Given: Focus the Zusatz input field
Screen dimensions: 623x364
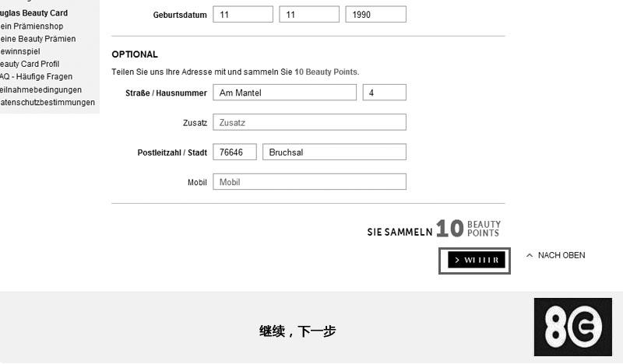Looking at the screenshot, I should tap(309, 122).
